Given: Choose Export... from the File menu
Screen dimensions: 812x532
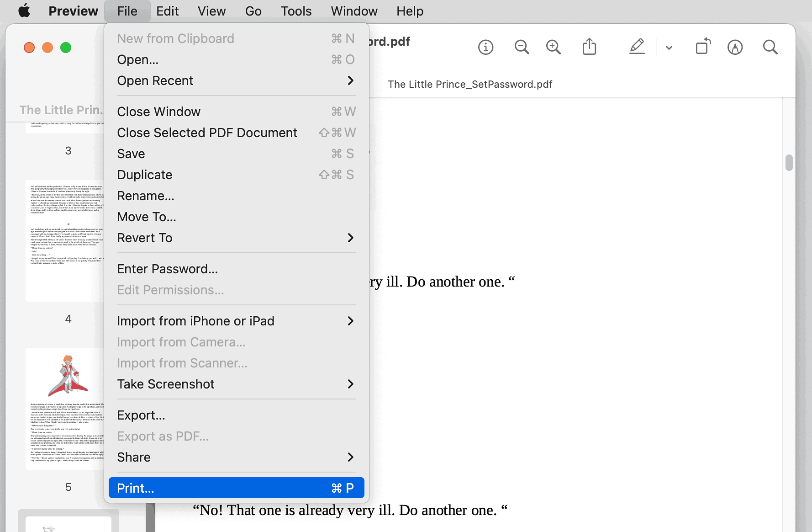Looking at the screenshot, I should point(236,415).
